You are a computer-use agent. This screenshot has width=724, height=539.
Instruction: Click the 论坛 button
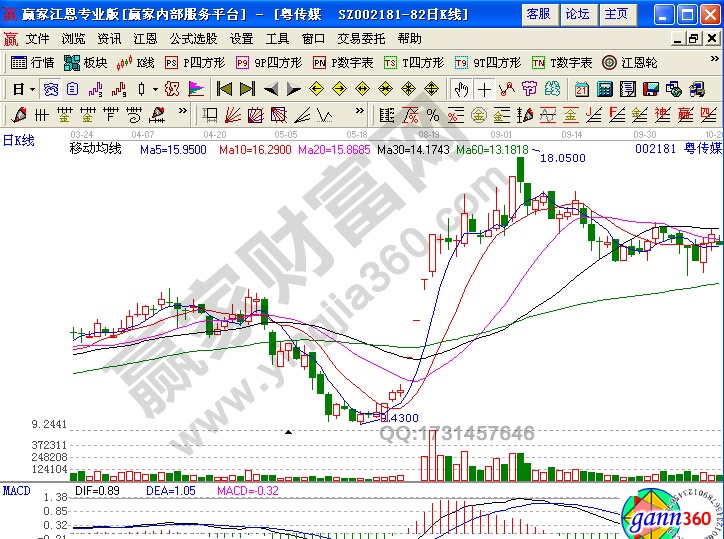(577, 14)
